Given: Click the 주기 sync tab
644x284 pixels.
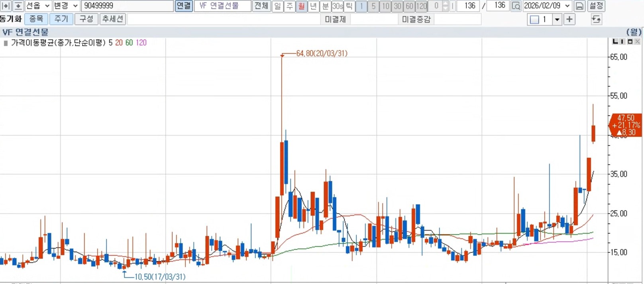Looking at the screenshot, I should (x=61, y=19).
